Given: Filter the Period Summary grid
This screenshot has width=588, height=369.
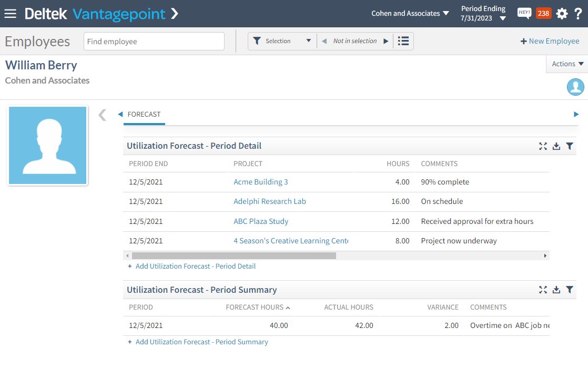Looking at the screenshot, I should [x=570, y=290].
